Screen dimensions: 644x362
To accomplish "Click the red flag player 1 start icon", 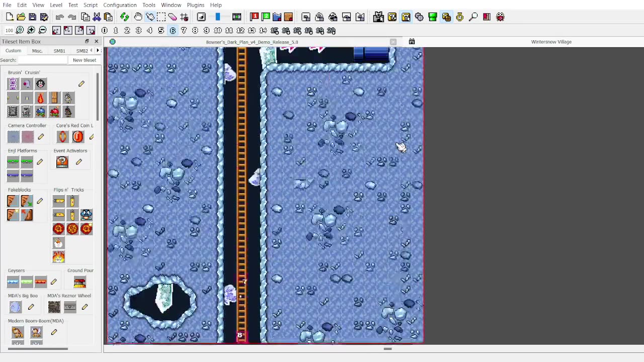I will tap(255, 17).
